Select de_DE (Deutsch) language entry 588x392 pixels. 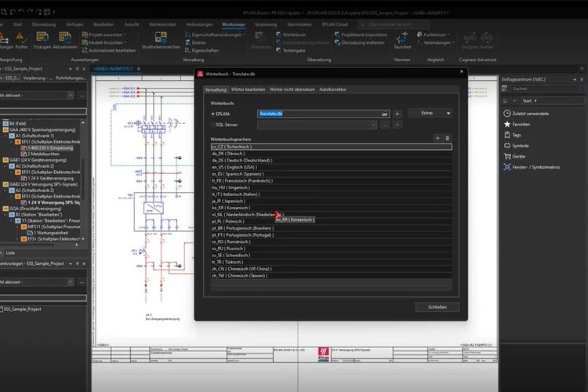242,160
